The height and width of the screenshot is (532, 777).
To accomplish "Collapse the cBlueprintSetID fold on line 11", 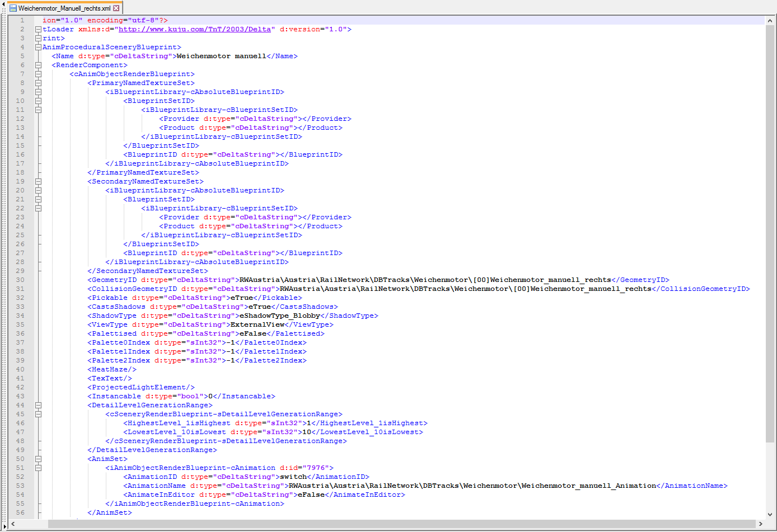I will coord(38,110).
